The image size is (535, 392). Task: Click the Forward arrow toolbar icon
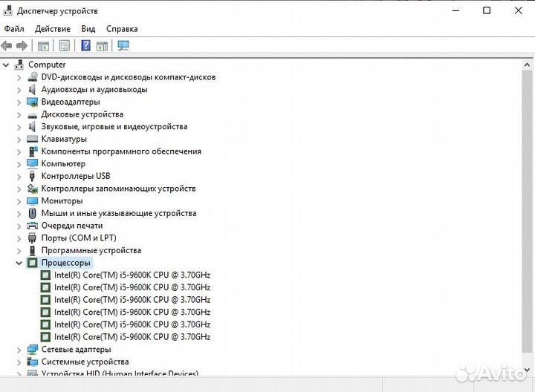(x=22, y=45)
